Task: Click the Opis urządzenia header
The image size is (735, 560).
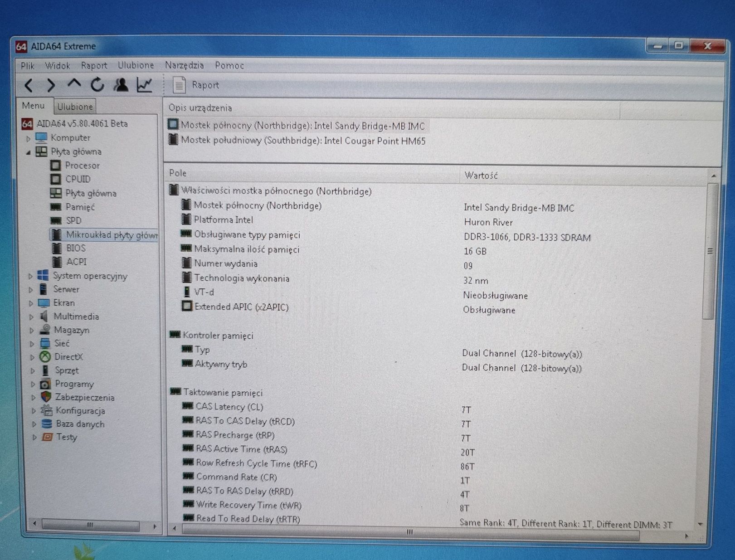Action: tap(200, 108)
